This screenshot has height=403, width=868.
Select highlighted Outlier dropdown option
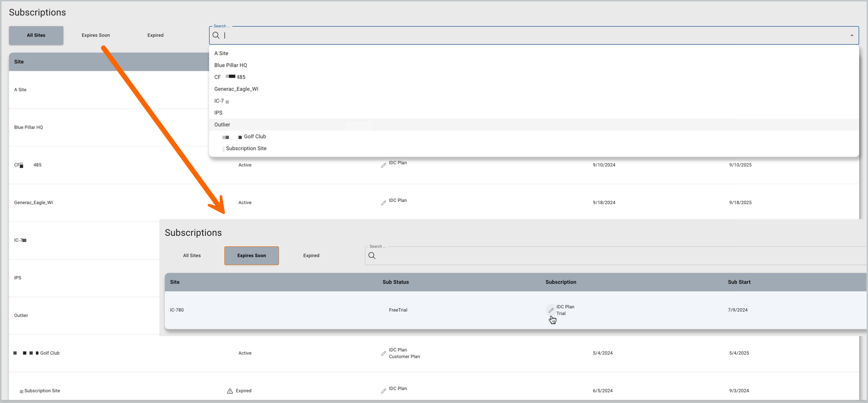point(534,125)
